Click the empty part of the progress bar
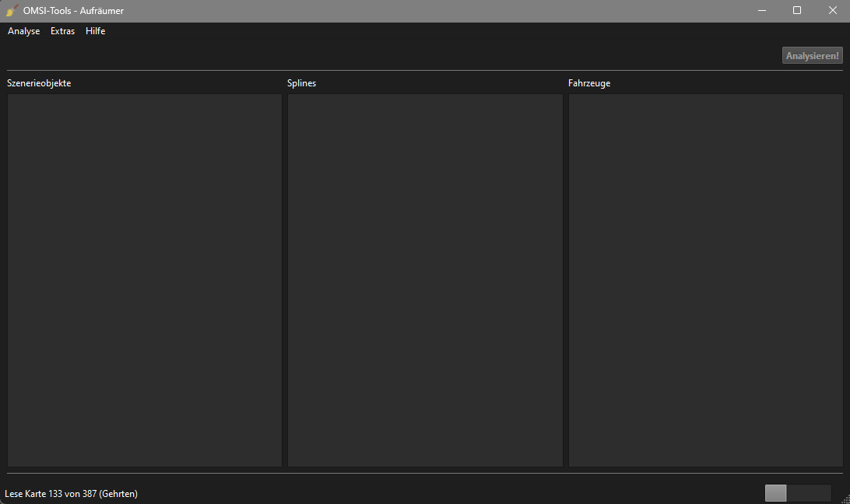This screenshot has height=504, width=850. coord(810,493)
